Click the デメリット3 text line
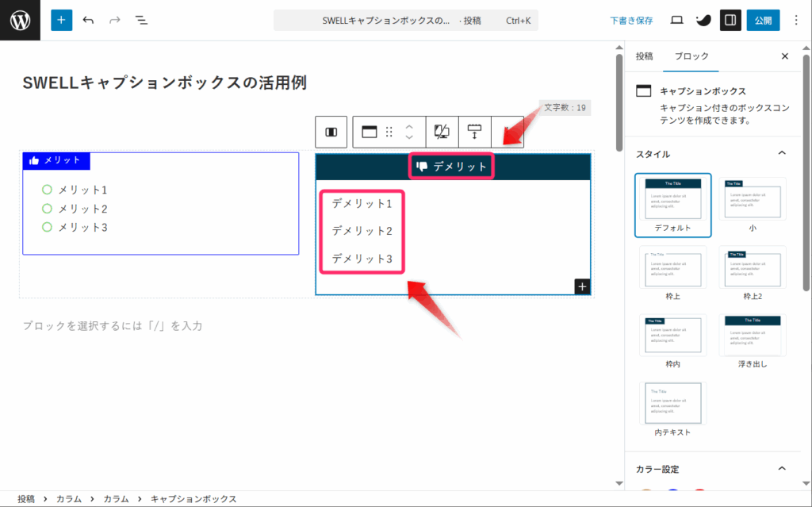 pos(362,258)
